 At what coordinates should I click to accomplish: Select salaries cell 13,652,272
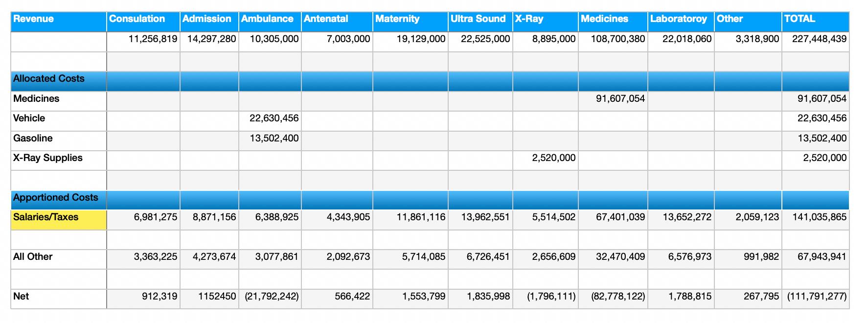coord(681,220)
